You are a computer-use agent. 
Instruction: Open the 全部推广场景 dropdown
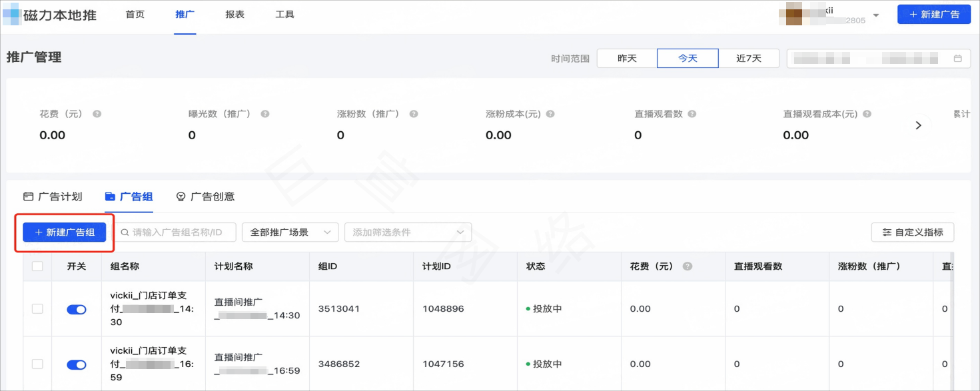tap(290, 232)
